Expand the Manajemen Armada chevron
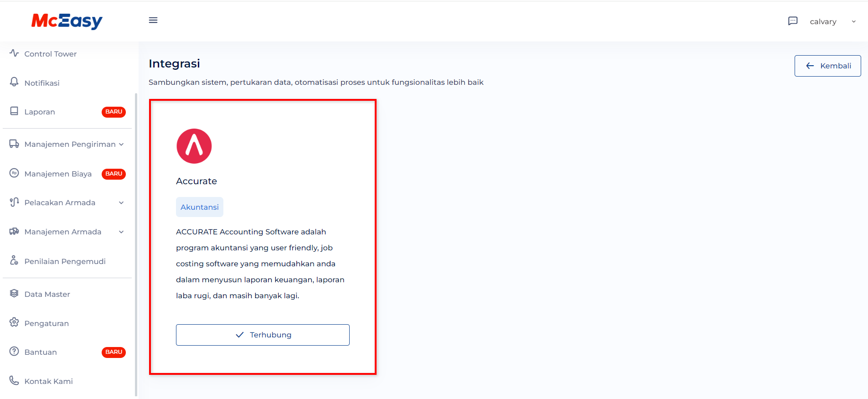Image resolution: width=868 pixels, height=399 pixels. tap(121, 232)
